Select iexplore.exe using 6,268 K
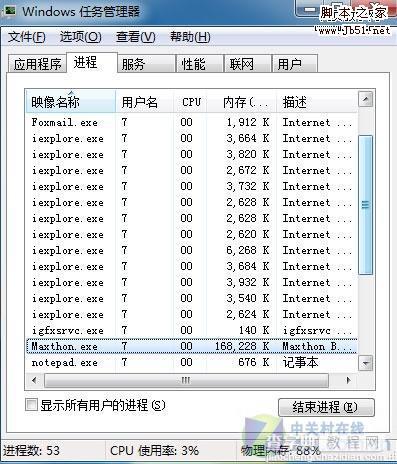This screenshot has height=464, width=397. point(192,250)
